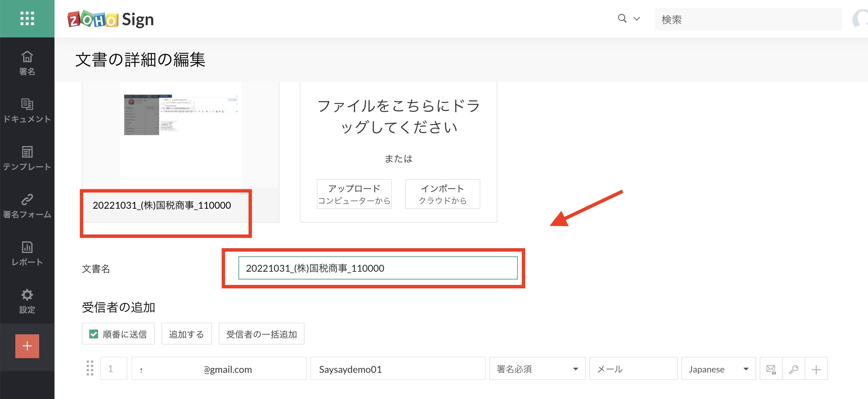Open レポート section in sidebar
Image resolution: width=868 pixels, height=399 pixels.
[27, 254]
